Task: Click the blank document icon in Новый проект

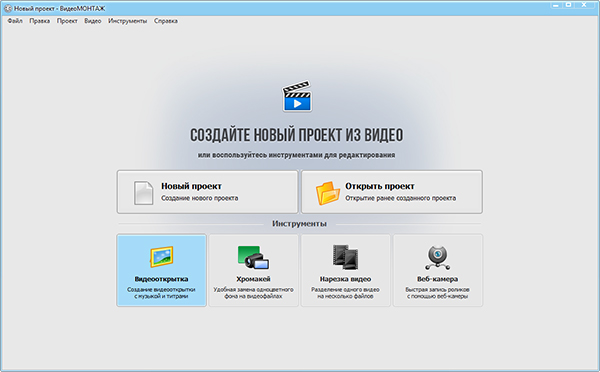Action: tap(143, 193)
